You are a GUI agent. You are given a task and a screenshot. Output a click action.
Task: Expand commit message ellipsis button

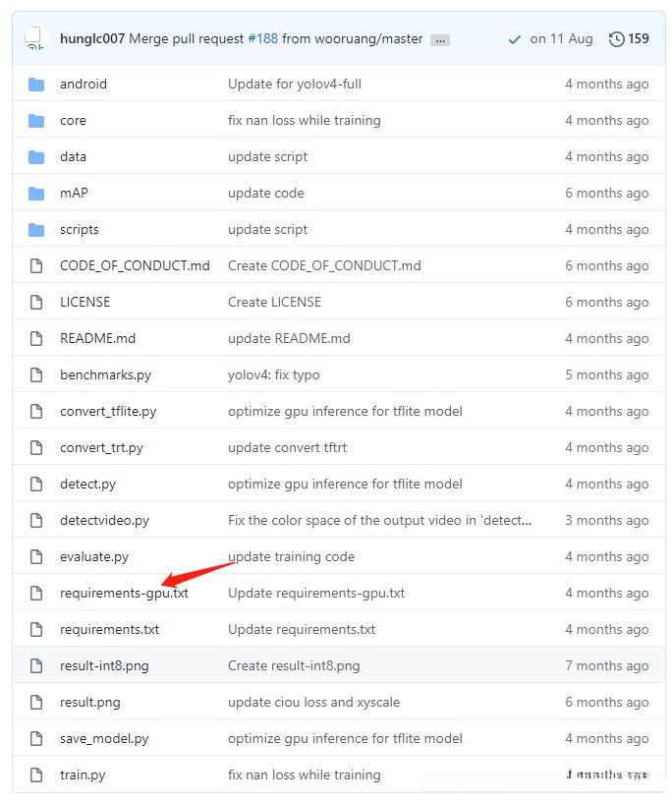[440, 40]
